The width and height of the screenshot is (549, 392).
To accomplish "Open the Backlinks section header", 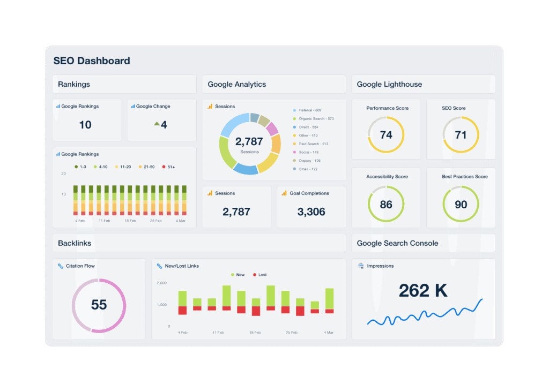I will [75, 243].
